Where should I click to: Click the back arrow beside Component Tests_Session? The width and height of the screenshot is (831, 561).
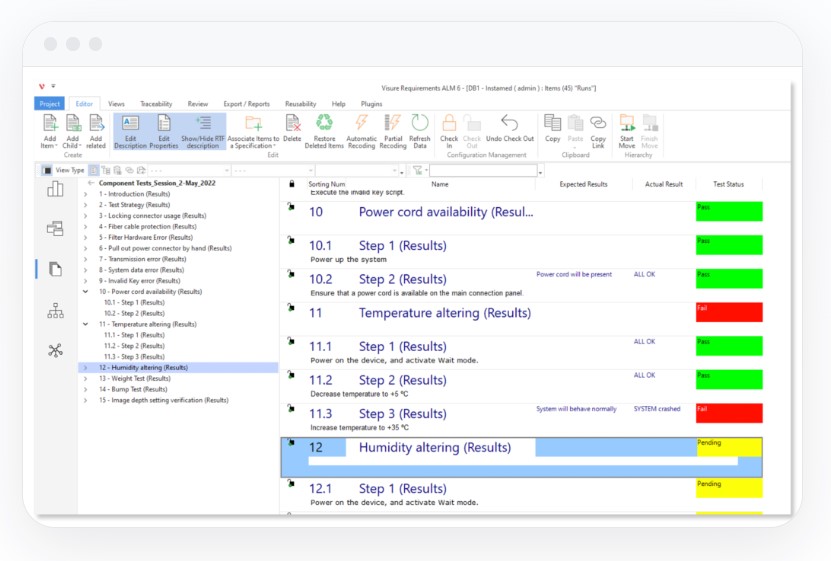tap(91, 183)
